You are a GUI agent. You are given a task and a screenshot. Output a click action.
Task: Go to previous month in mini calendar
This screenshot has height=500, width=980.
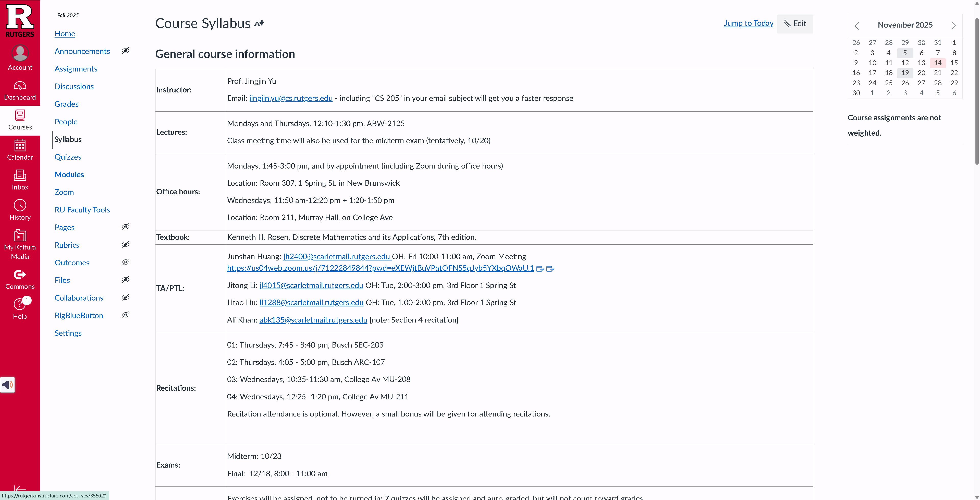tap(857, 26)
